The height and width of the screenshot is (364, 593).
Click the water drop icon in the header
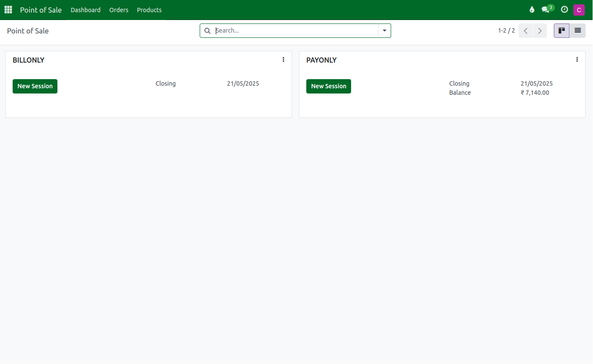point(532,9)
